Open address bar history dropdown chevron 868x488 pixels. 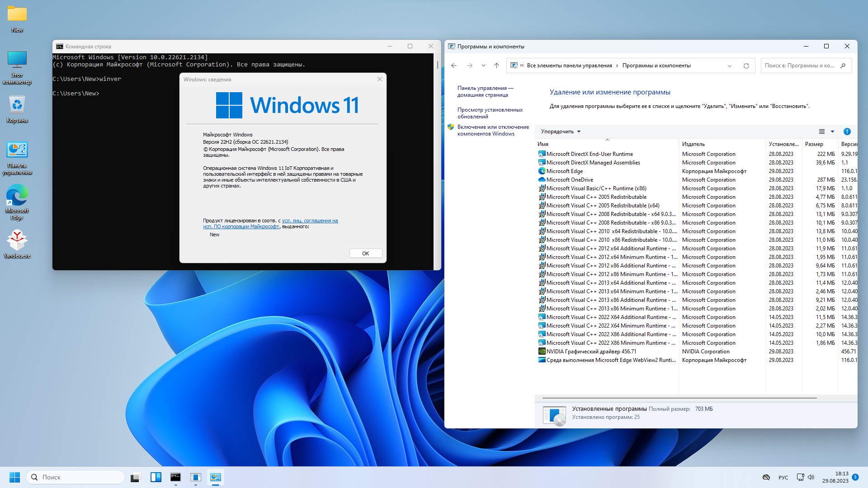[x=729, y=66]
